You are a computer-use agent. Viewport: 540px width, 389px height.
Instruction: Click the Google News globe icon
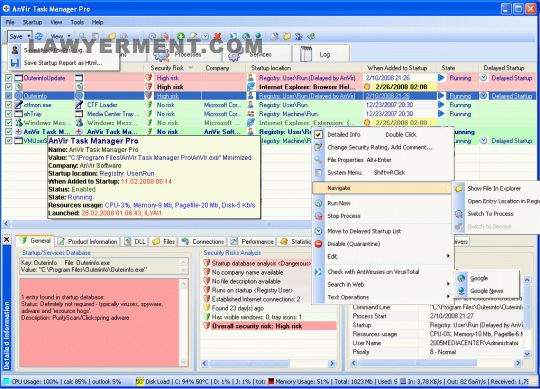[x=461, y=291]
